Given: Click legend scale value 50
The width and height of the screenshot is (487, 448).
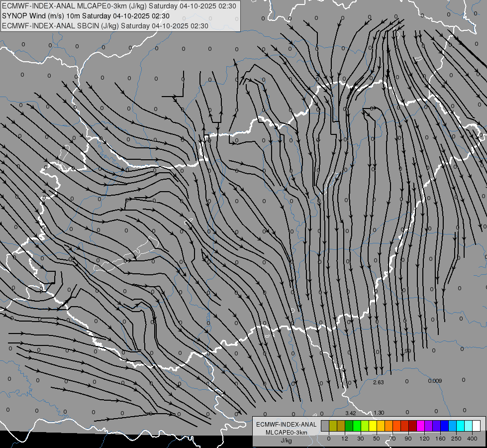Looking at the screenshot, I should pos(377,439).
